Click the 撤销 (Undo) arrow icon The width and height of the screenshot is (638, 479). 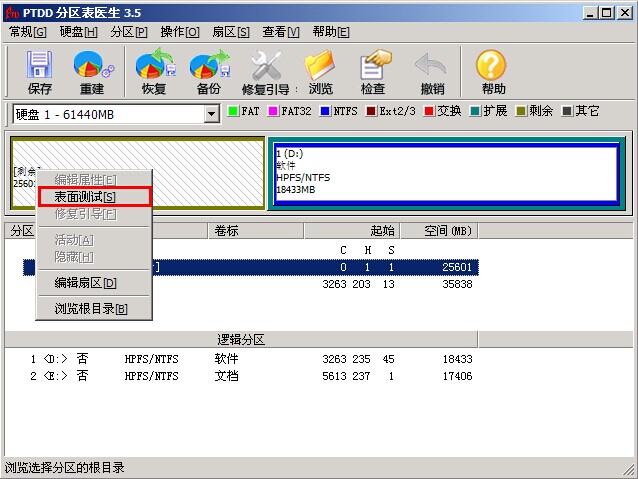coord(431,72)
